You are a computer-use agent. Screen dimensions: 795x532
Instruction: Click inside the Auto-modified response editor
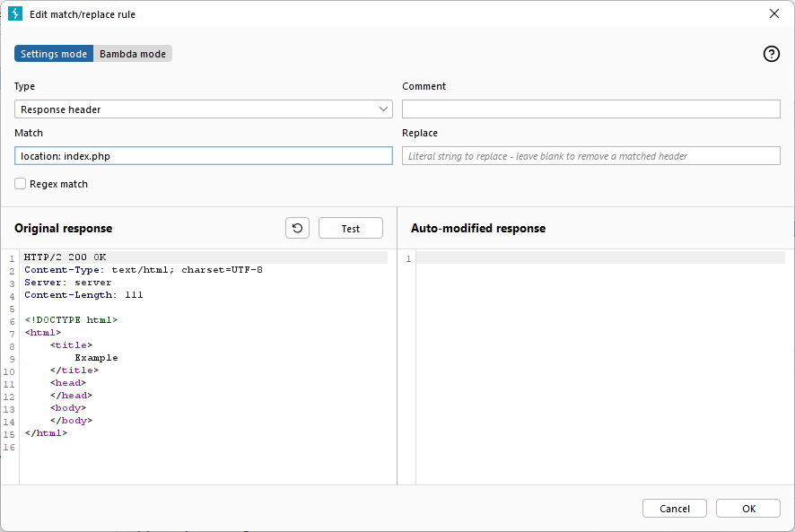pyautogui.click(x=600, y=365)
